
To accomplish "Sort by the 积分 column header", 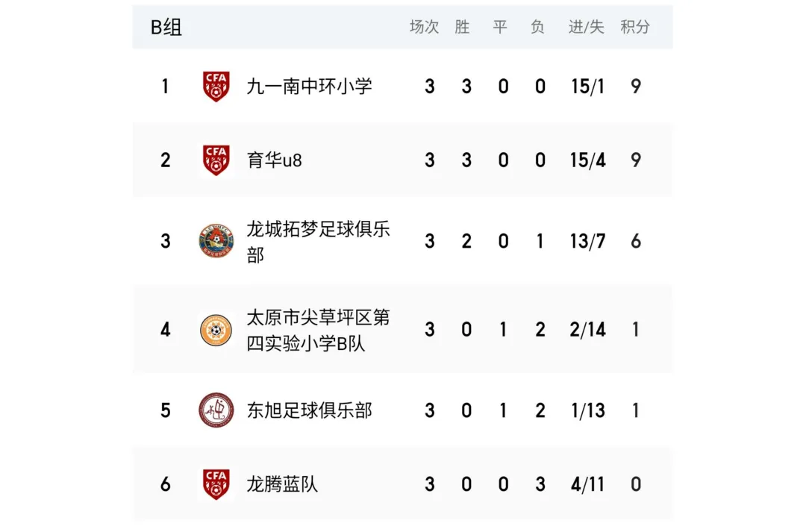I will click(x=635, y=27).
